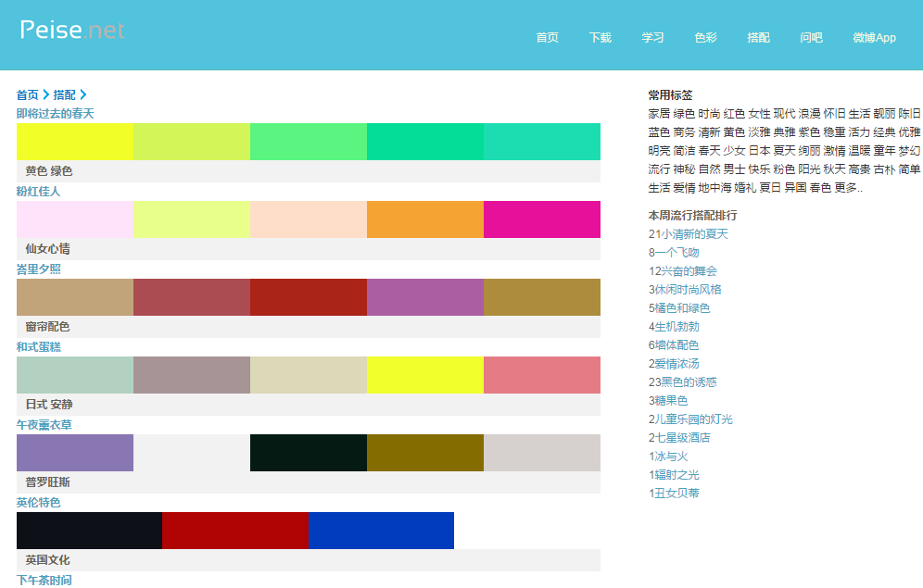The width and height of the screenshot is (923, 588).
Task: Click the 更多.. tag link
Action: [848, 188]
